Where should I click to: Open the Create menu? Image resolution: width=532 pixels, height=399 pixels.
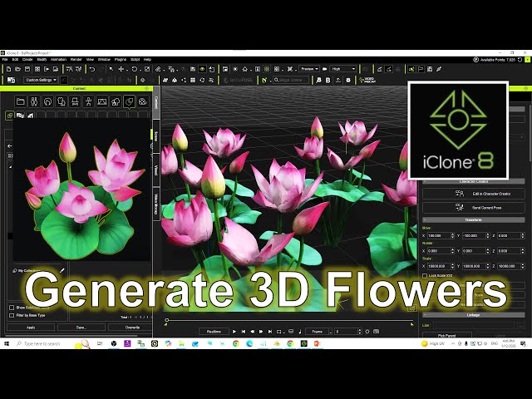coord(27,59)
